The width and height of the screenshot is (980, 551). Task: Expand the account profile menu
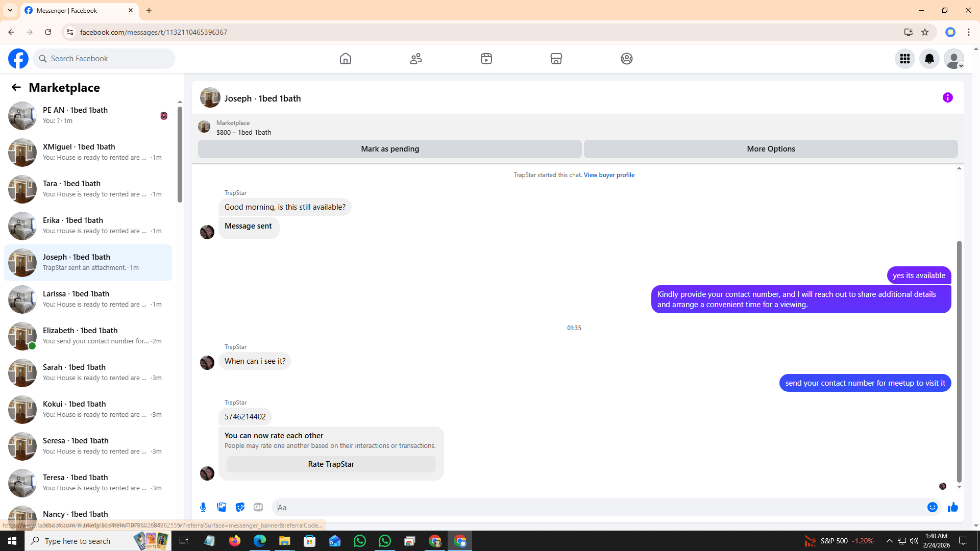[953, 59]
